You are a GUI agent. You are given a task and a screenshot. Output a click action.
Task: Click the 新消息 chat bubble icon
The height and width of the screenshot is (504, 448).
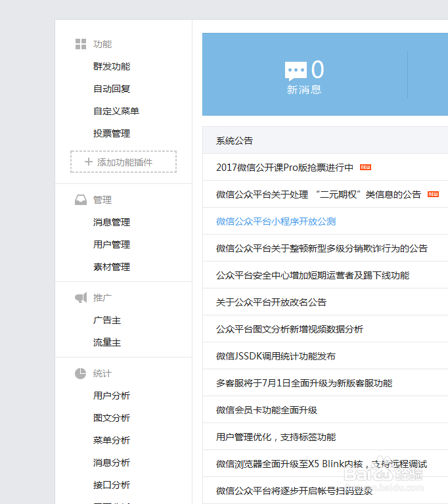296,71
